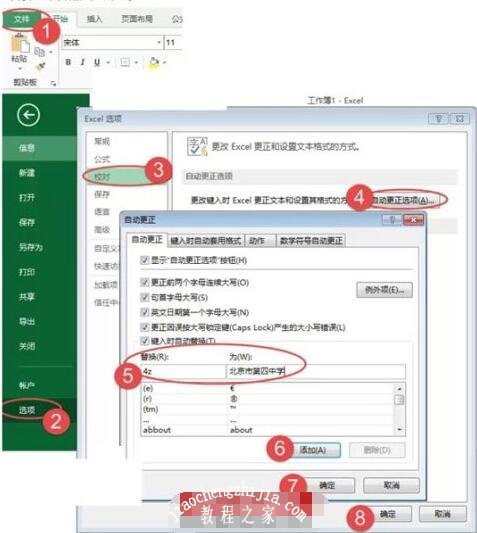Open the 文件 (File) tab
Image resolution: width=477 pixels, height=533 pixels.
pos(22,19)
